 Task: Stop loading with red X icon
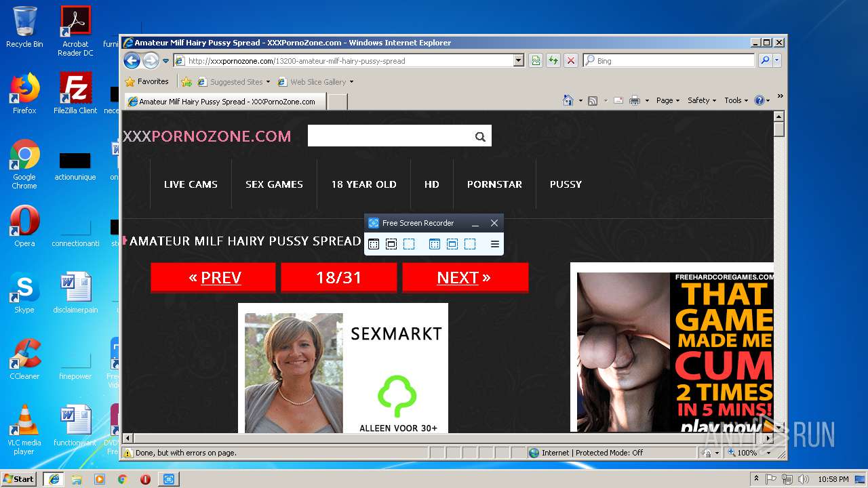click(571, 60)
